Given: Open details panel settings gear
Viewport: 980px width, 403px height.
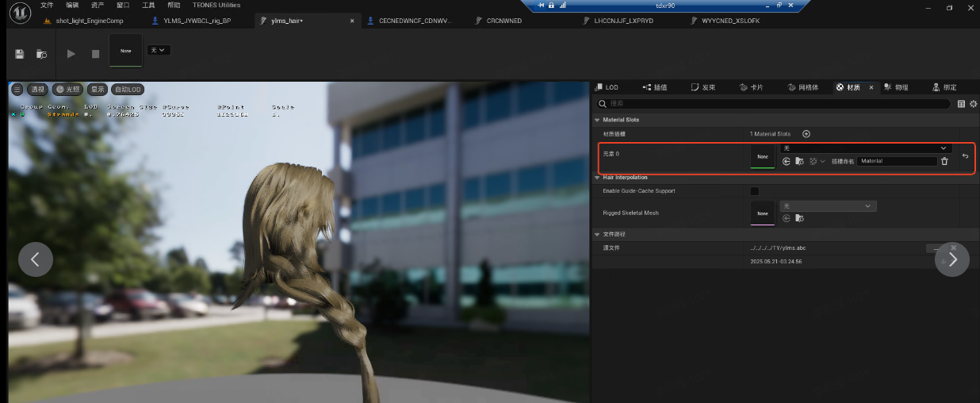Looking at the screenshot, I should pyautogui.click(x=973, y=104).
